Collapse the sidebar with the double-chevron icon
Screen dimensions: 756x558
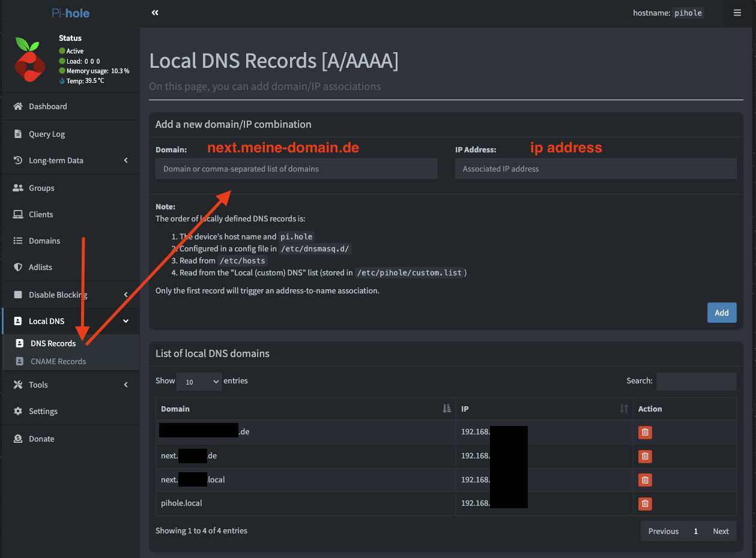coord(154,12)
